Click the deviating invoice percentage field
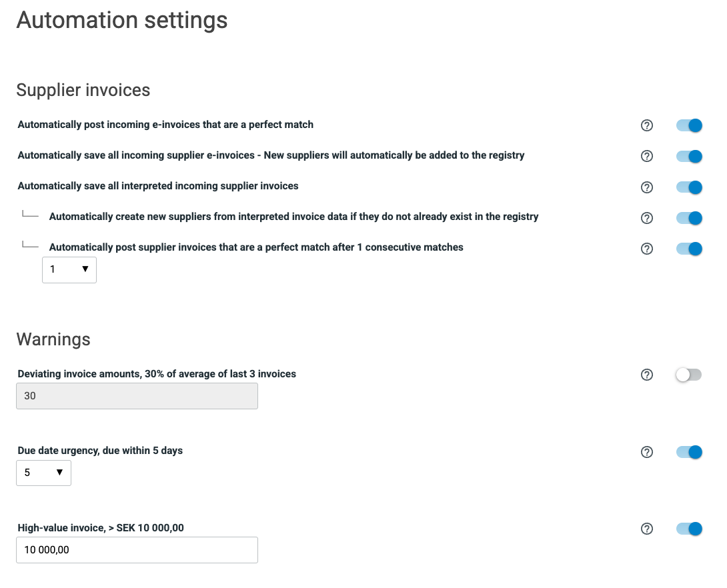The height and width of the screenshot is (588, 727). (x=137, y=396)
